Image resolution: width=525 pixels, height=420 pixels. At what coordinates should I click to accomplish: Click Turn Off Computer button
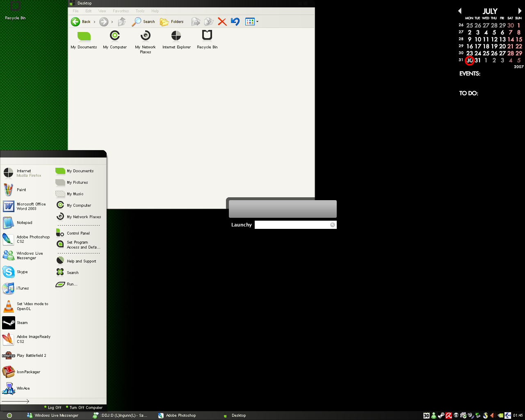tap(85, 408)
